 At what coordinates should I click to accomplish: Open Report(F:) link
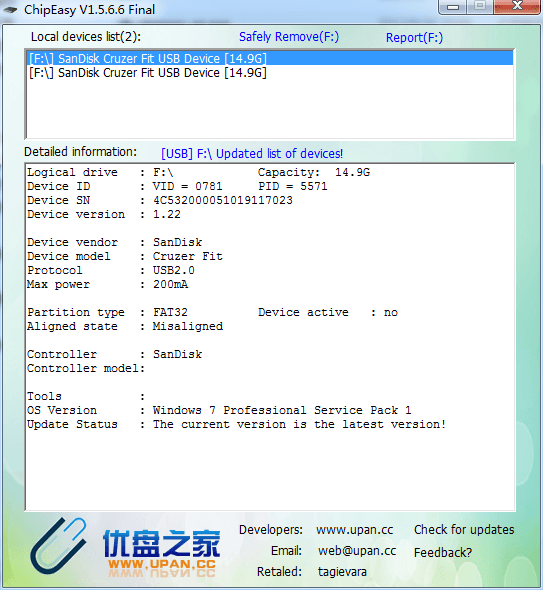[414, 38]
